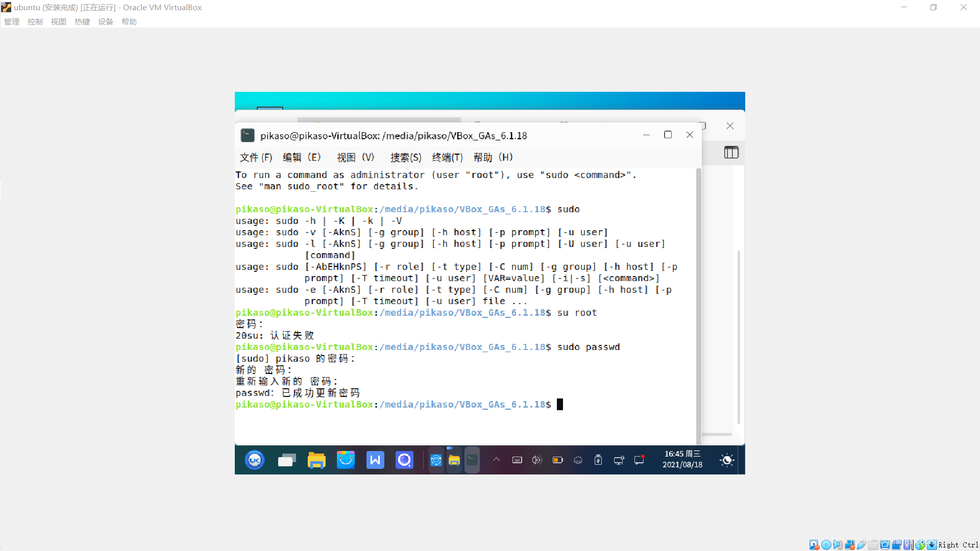Open the 终端(T) menu in terminal
The height and width of the screenshot is (551, 980).
pos(447,158)
